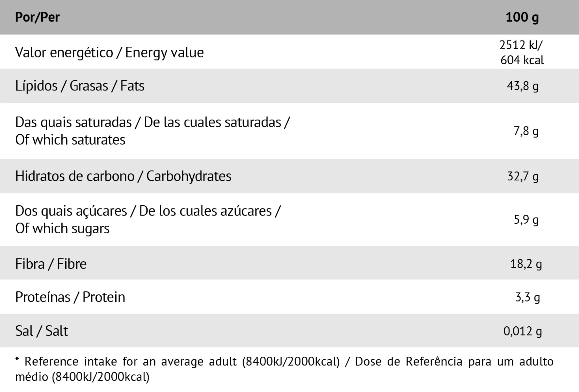This screenshot has width=579, height=392.
Task: Select the Of which saturates label
Action: click(70, 140)
